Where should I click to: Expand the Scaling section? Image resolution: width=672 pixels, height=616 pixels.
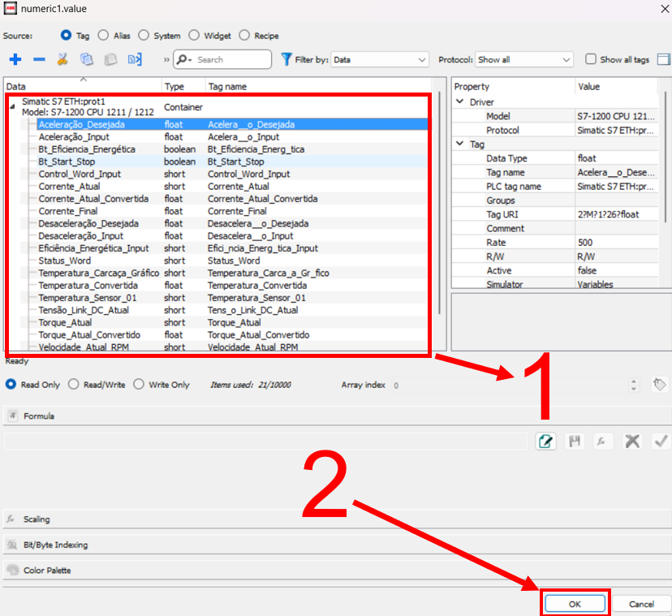click(37, 519)
